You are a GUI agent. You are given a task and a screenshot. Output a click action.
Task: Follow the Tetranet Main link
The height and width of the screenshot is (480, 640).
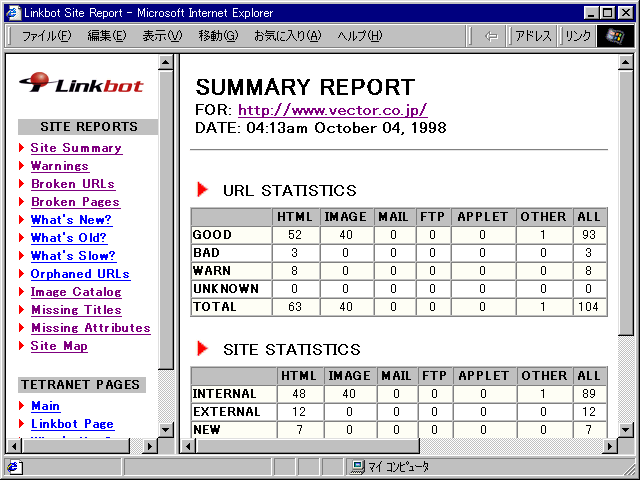coord(45,406)
